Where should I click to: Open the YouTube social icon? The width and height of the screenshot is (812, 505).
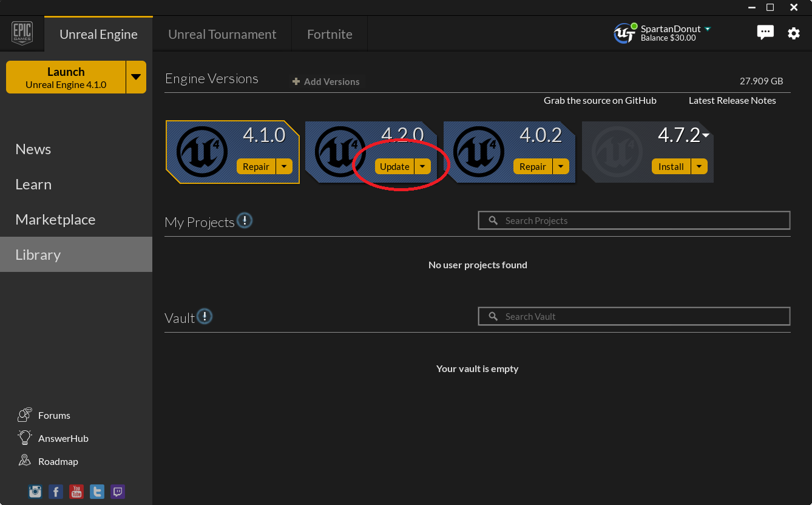[x=76, y=492]
